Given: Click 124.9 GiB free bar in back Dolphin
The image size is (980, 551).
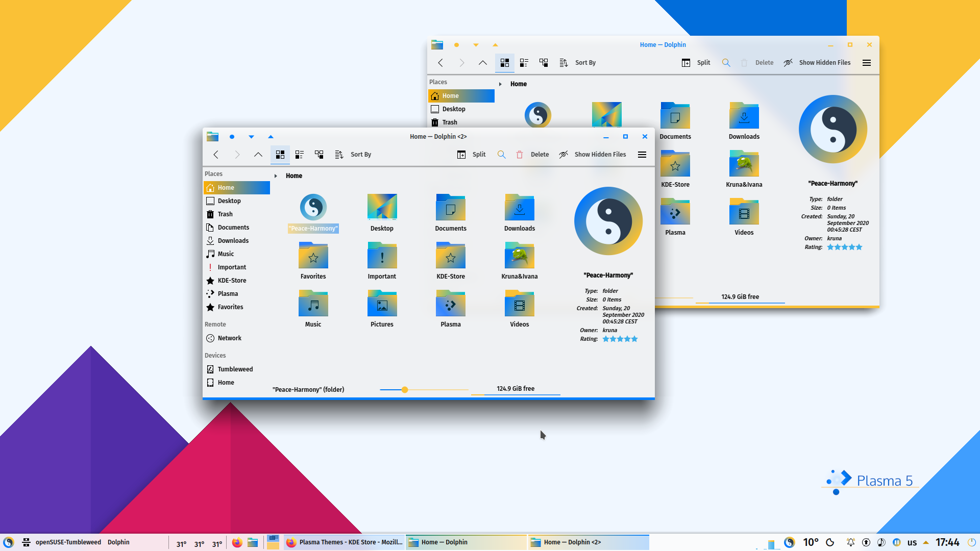Looking at the screenshot, I should tap(740, 297).
